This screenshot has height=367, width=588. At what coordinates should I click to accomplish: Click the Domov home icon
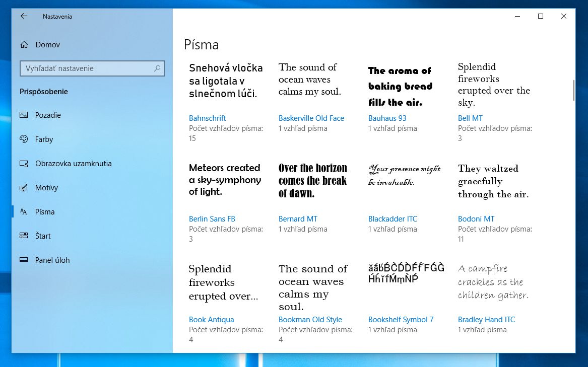24,45
